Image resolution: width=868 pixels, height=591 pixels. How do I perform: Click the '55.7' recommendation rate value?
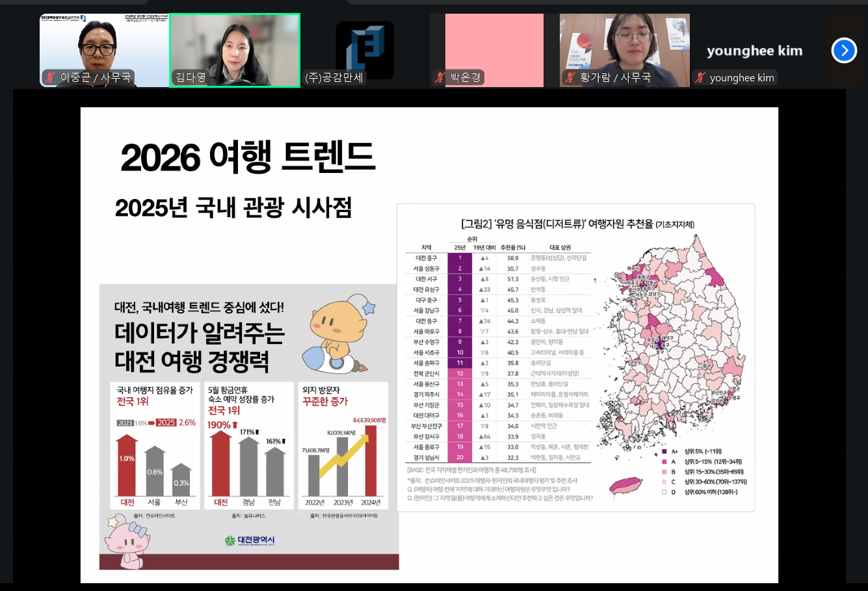point(513,269)
